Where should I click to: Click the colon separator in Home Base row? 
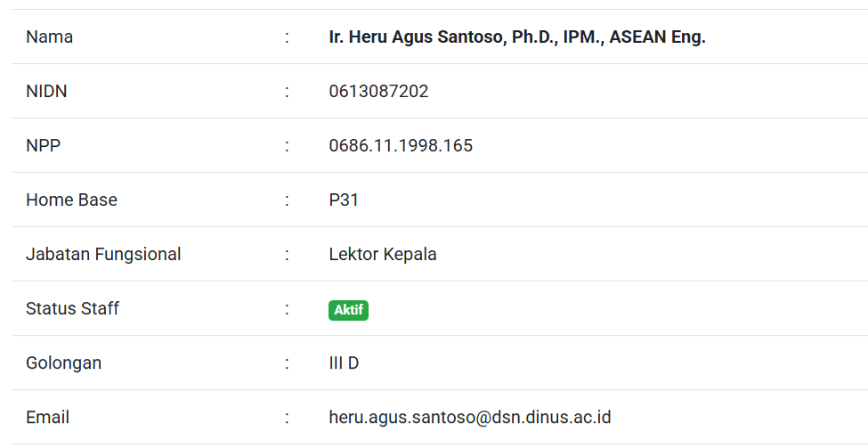(287, 200)
